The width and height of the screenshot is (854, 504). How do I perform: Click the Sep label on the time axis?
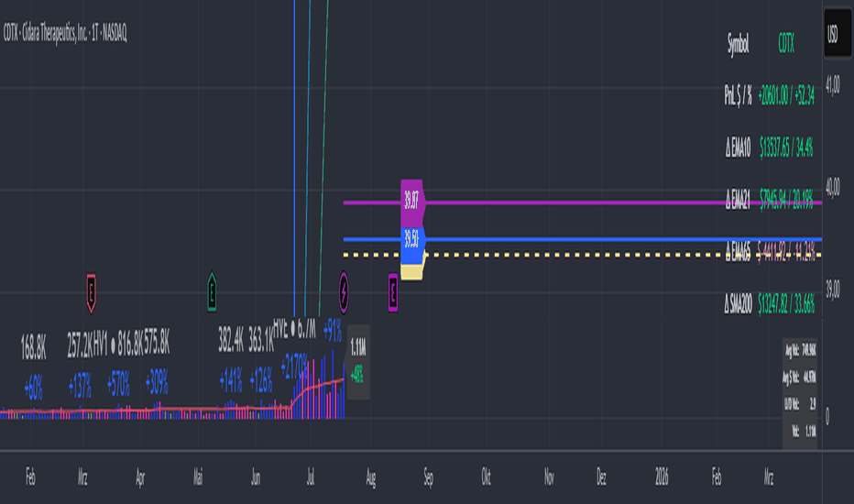pyautogui.click(x=428, y=477)
